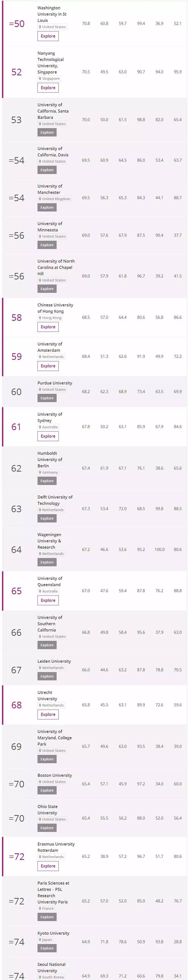Open the Explore button for Purdue University
The image size is (188, 980).
click(x=47, y=398)
